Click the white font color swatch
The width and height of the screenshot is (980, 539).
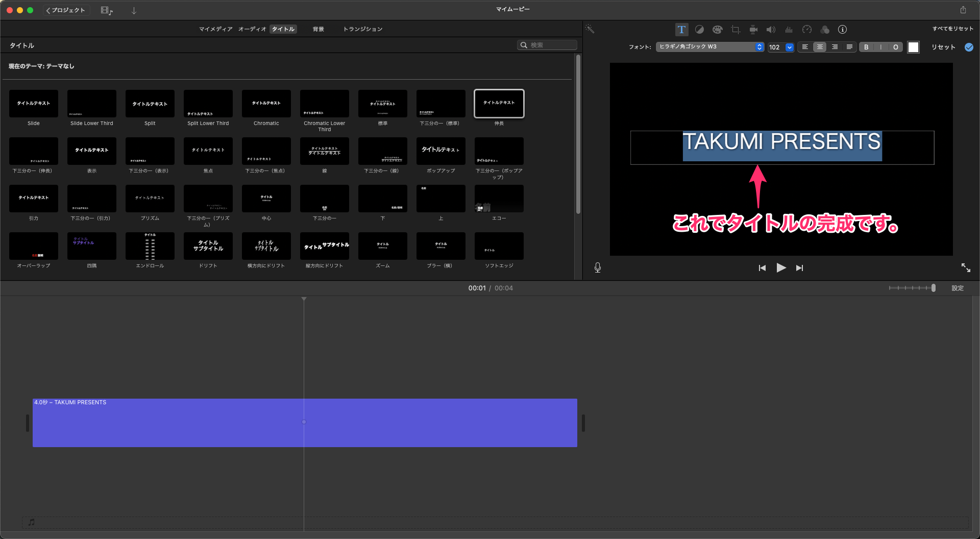pos(913,47)
